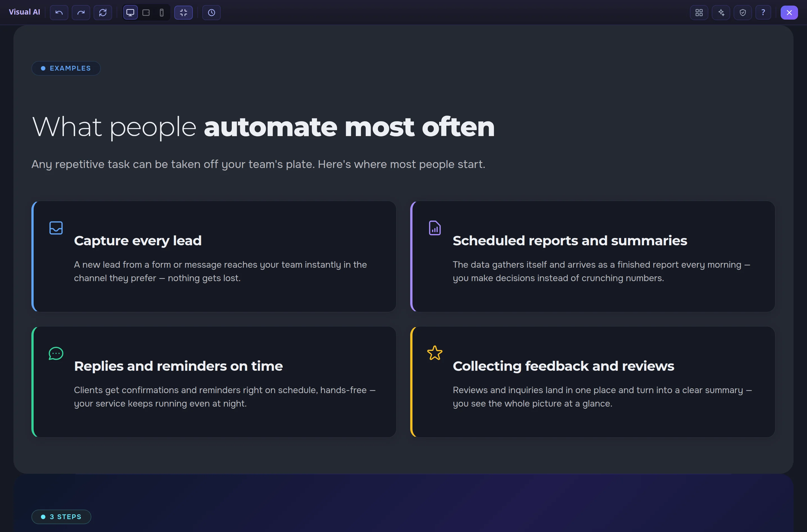The height and width of the screenshot is (532, 807).
Task: Click the inbox icon on Capture every lead
Action: (56, 228)
